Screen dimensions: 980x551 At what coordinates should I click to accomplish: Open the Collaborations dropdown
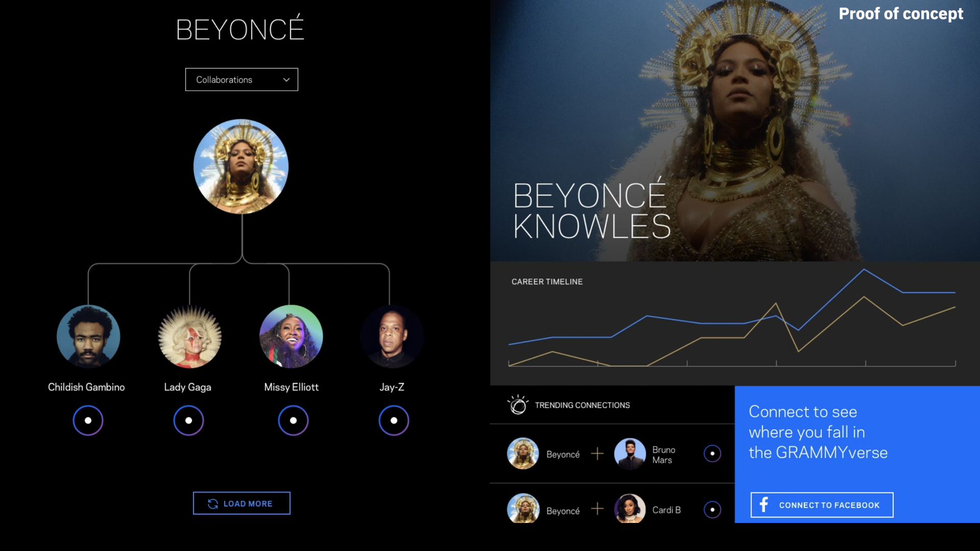(241, 80)
